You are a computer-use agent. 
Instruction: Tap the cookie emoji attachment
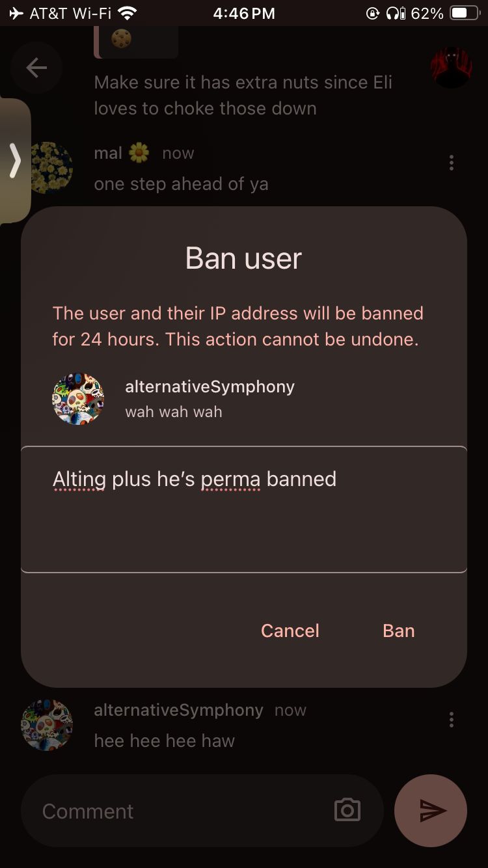pos(122,40)
